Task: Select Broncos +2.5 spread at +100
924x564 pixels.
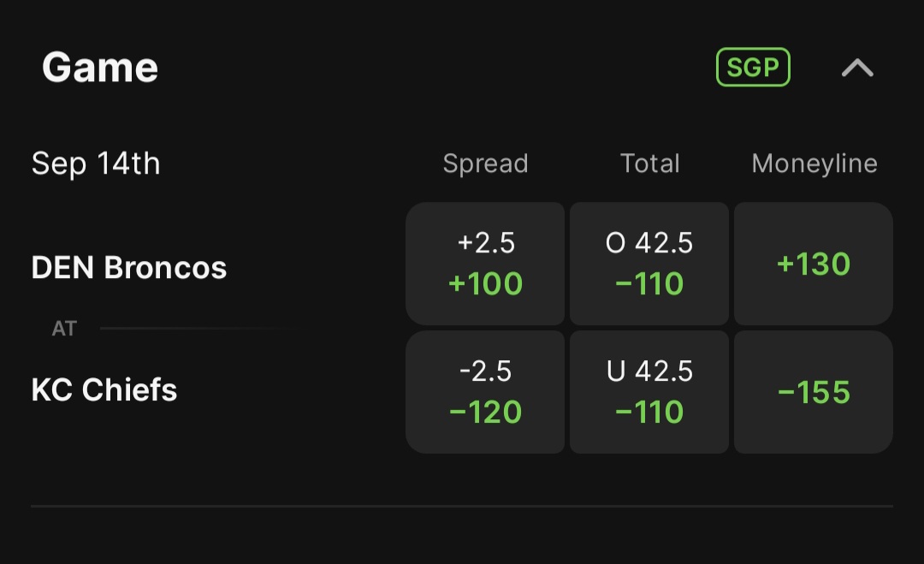Action: [x=485, y=264]
